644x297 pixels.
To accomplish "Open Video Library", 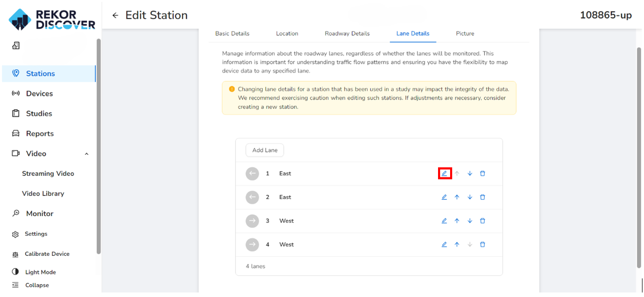I will (x=43, y=193).
